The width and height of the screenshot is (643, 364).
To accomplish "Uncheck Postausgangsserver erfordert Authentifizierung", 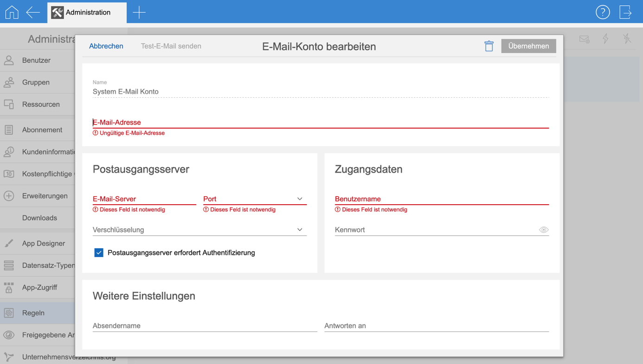I will [99, 253].
